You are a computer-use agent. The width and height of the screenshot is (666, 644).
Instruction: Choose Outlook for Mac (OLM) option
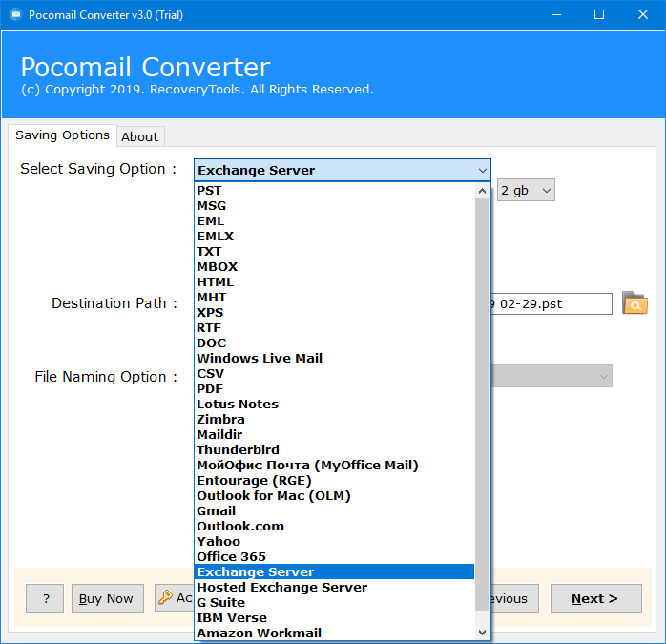click(335, 496)
